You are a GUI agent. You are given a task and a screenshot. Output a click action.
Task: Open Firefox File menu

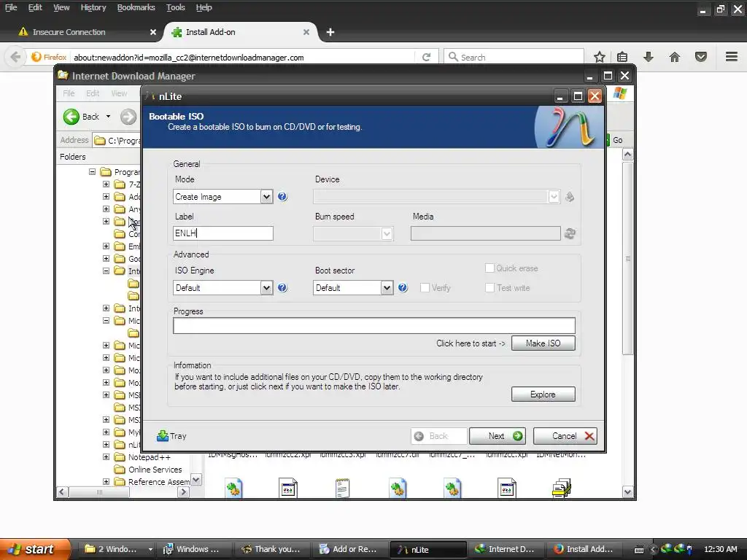[x=11, y=7]
